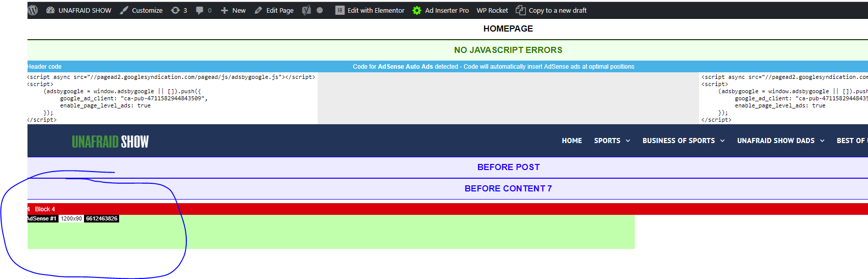The image size is (868, 279).
Task: Click the UNAFRAID SHOW site logo
Action: (x=110, y=141)
